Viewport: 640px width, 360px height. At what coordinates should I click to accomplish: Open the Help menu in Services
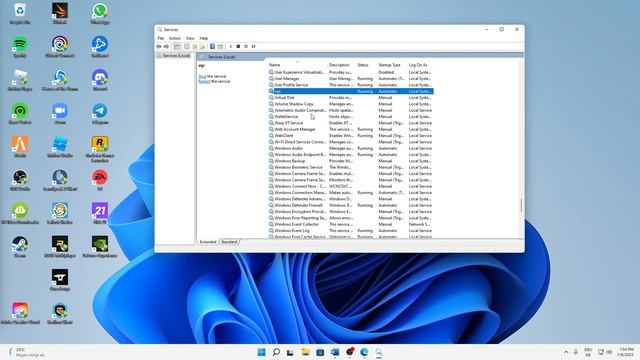pos(204,38)
